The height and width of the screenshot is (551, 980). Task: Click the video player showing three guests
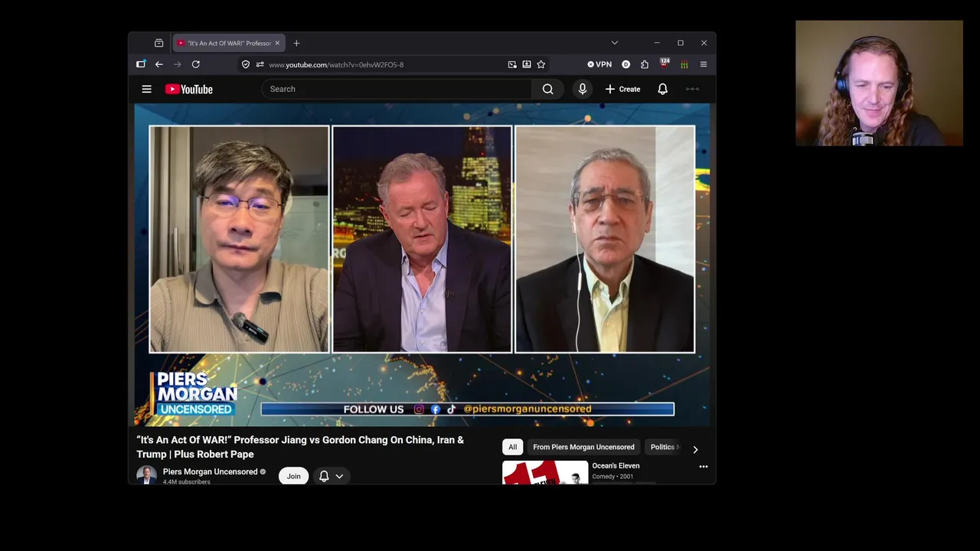(422, 265)
